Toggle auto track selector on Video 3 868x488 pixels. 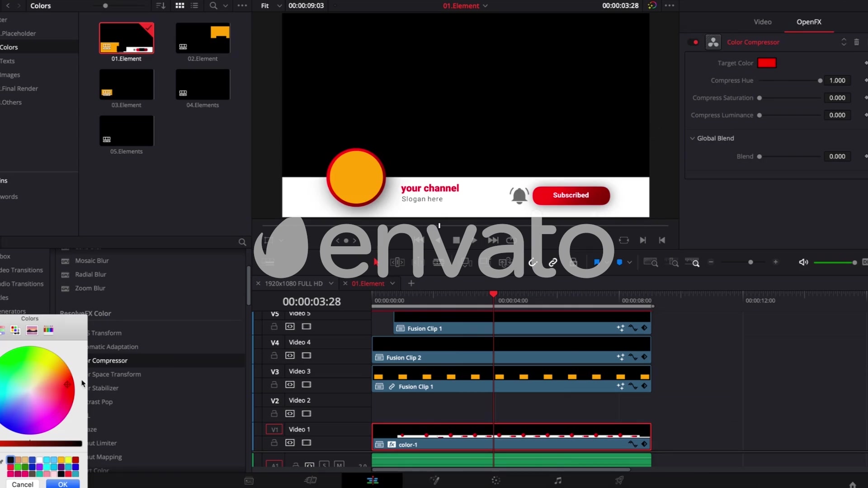(290, 385)
